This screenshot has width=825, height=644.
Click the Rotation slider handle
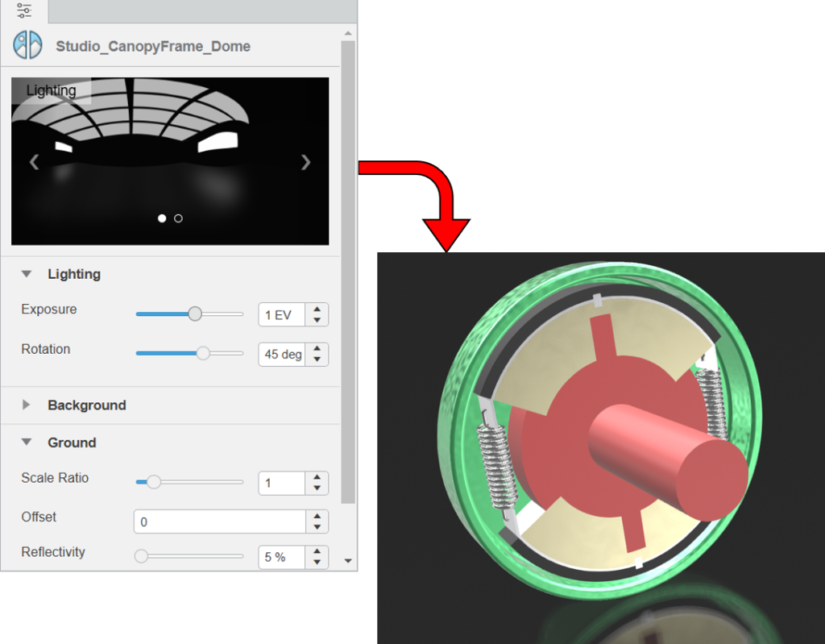203,353
